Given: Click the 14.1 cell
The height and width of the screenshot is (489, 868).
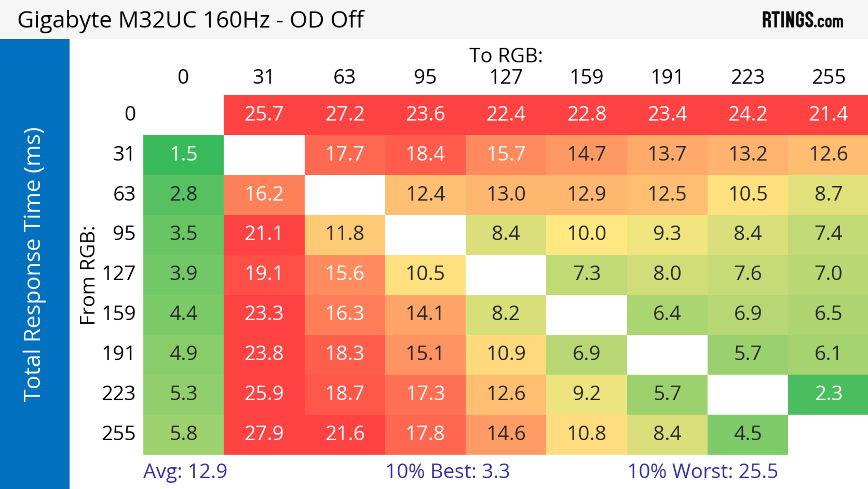Looking at the screenshot, I should tap(425, 313).
